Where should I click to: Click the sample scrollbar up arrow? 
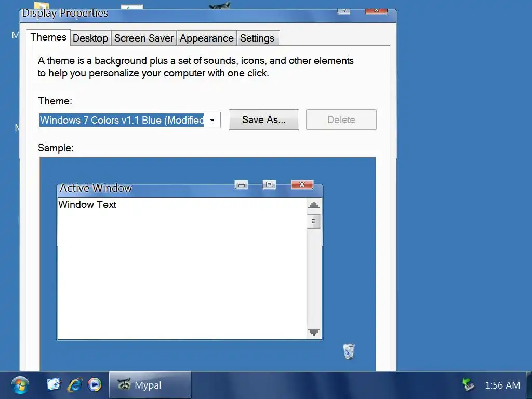(313, 205)
